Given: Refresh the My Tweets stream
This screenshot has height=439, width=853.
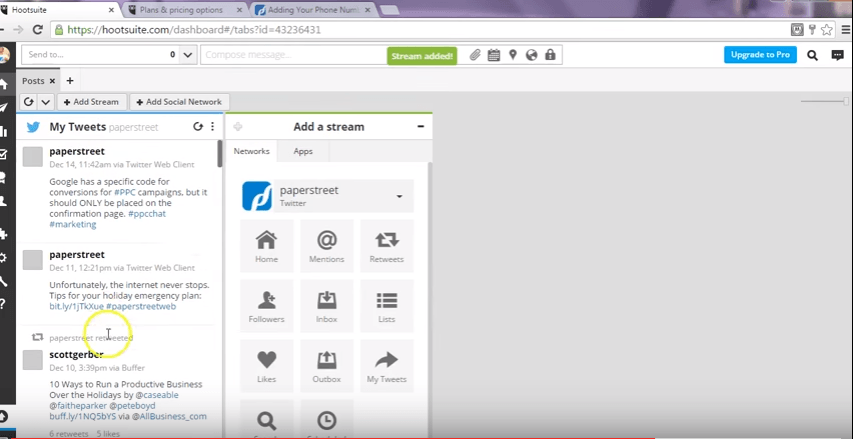Looking at the screenshot, I should point(198,127).
